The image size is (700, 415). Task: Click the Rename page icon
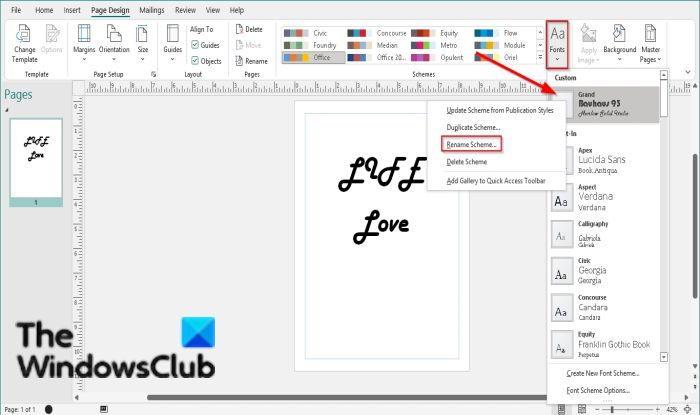point(251,61)
